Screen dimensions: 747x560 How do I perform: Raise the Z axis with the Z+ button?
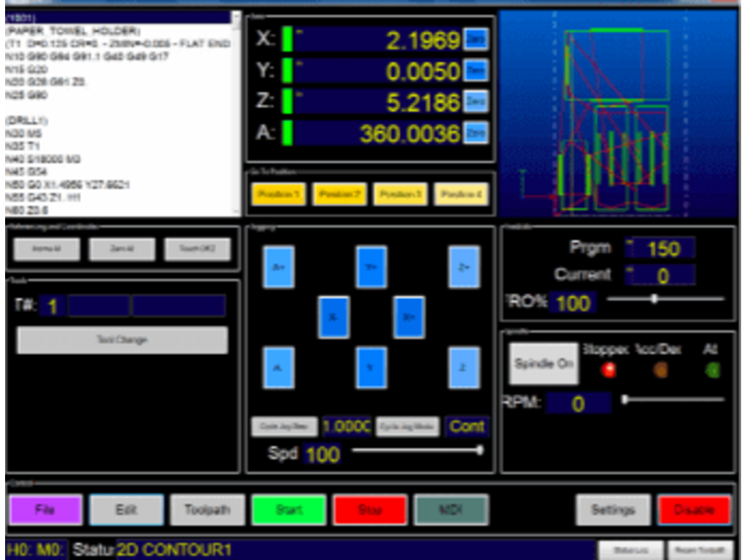(x=464, y=267)
